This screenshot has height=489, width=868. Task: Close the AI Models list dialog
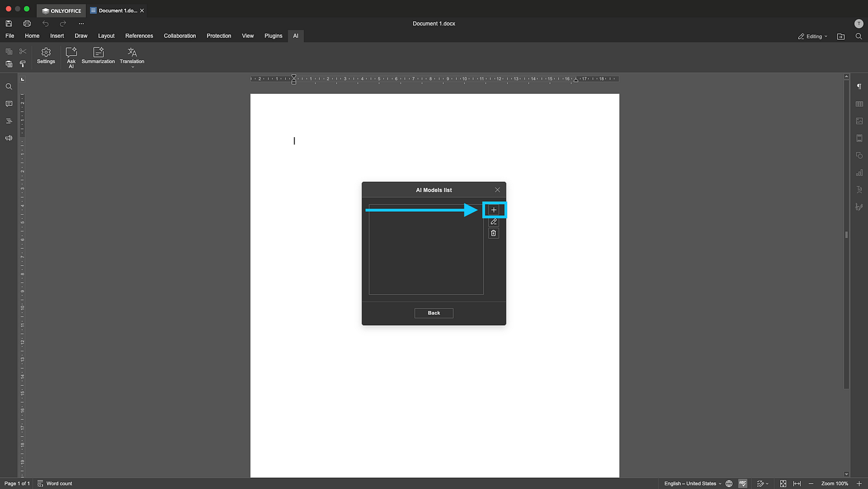pyautogui.click(x=497, y=190)
